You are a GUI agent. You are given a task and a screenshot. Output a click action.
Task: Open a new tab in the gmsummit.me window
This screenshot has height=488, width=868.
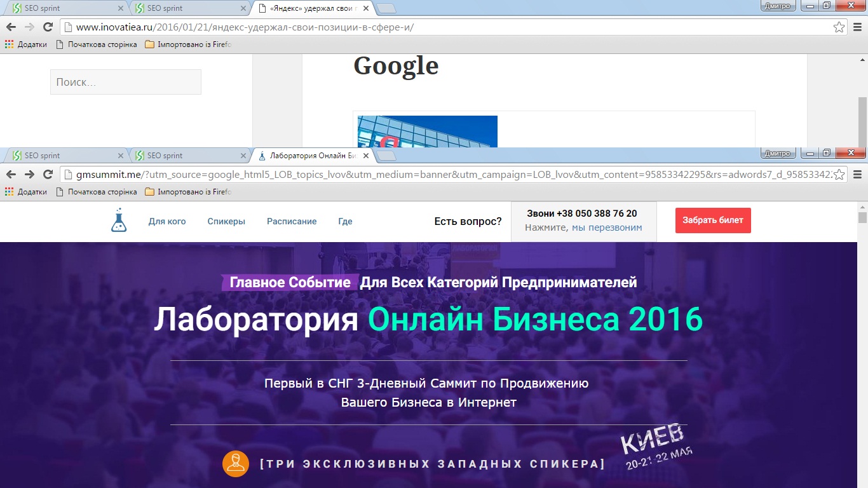coord(386,156)
